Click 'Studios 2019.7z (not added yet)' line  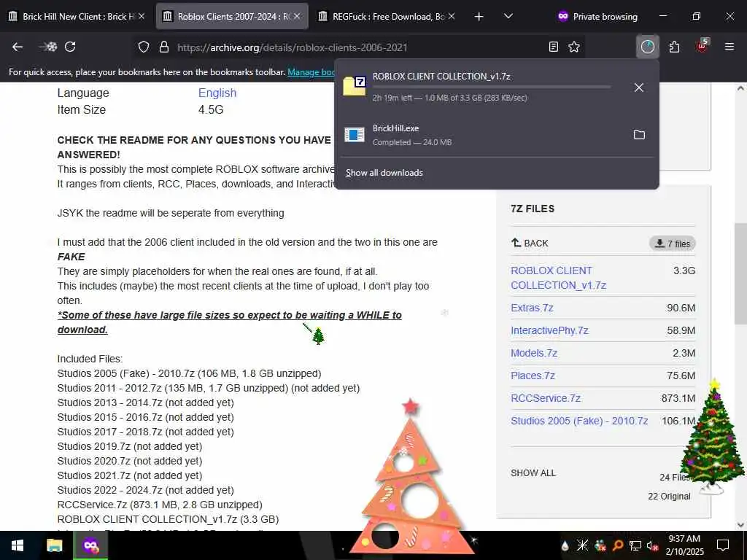coord(130,446)
